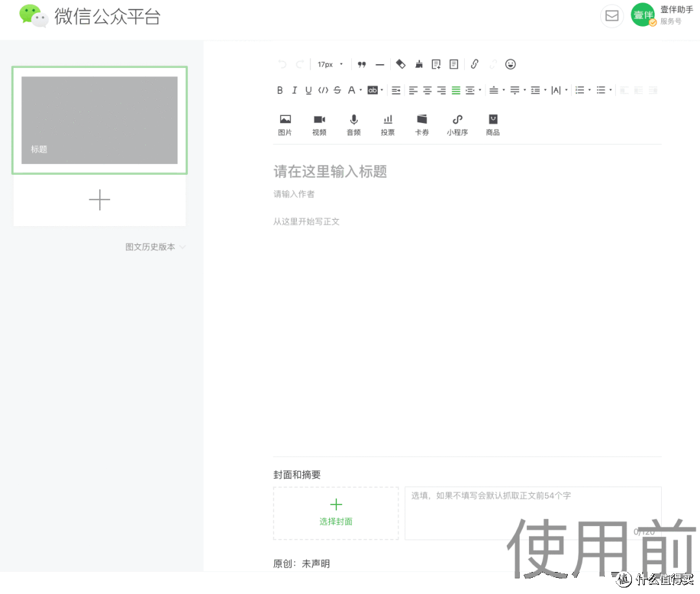Image resolution: width=700 pixels, height=594 pixels.
Task: Toggle underline formatting
Action: (309, 91)
